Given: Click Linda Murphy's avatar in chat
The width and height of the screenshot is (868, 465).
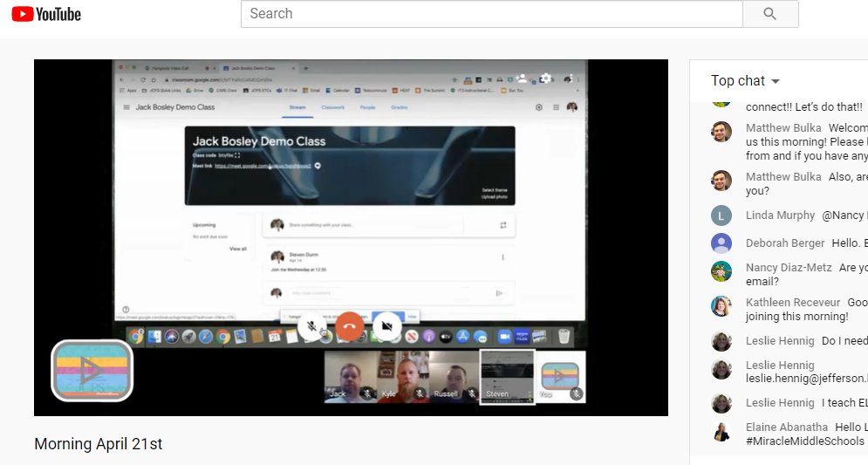Looking at the screenshot, I should click(x=721, y=215).
